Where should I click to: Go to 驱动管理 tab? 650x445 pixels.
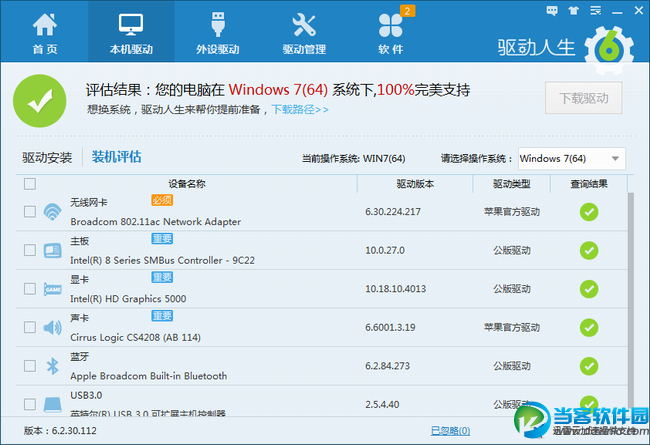click(304, 33)
